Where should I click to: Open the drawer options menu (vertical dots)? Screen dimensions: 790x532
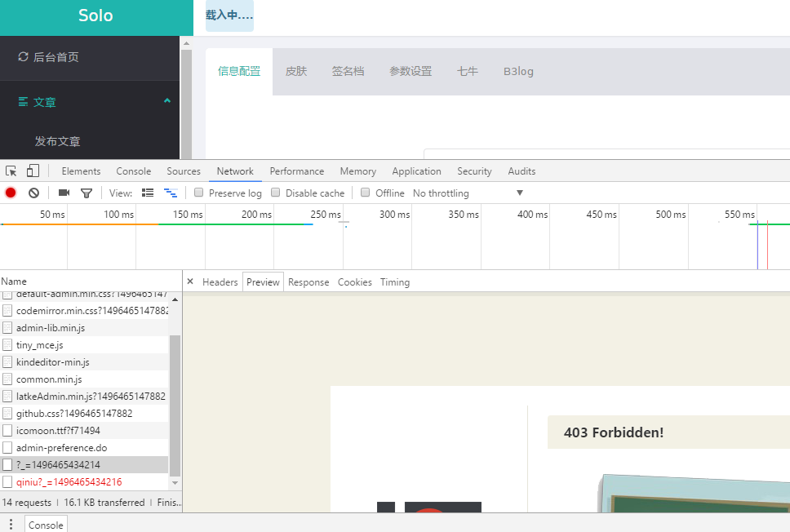[x=11, y=525]
